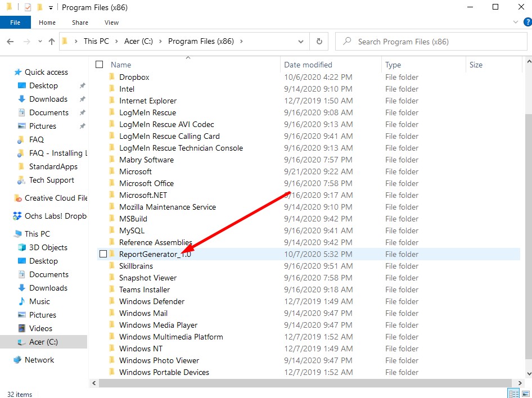532x398 pixels.
Task: Click the Properties quick access toolbar icon
Action: pyautogui.click(x=28, y=7)
